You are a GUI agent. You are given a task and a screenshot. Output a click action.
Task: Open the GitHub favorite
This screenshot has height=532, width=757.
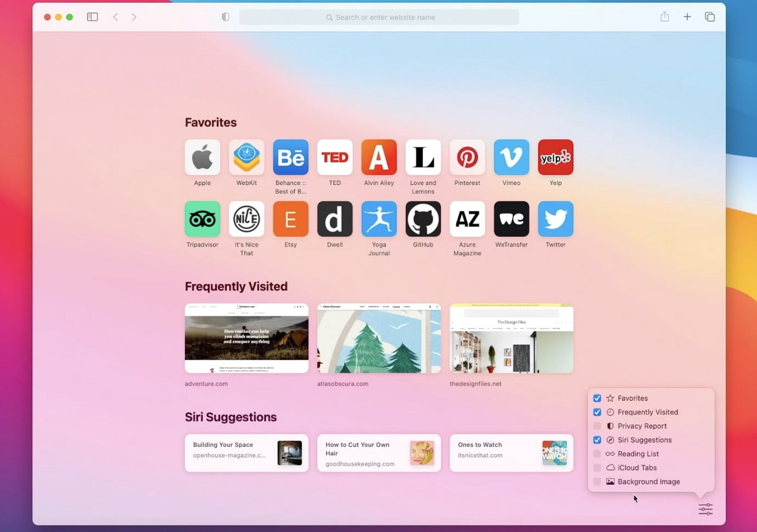point(423,219)
